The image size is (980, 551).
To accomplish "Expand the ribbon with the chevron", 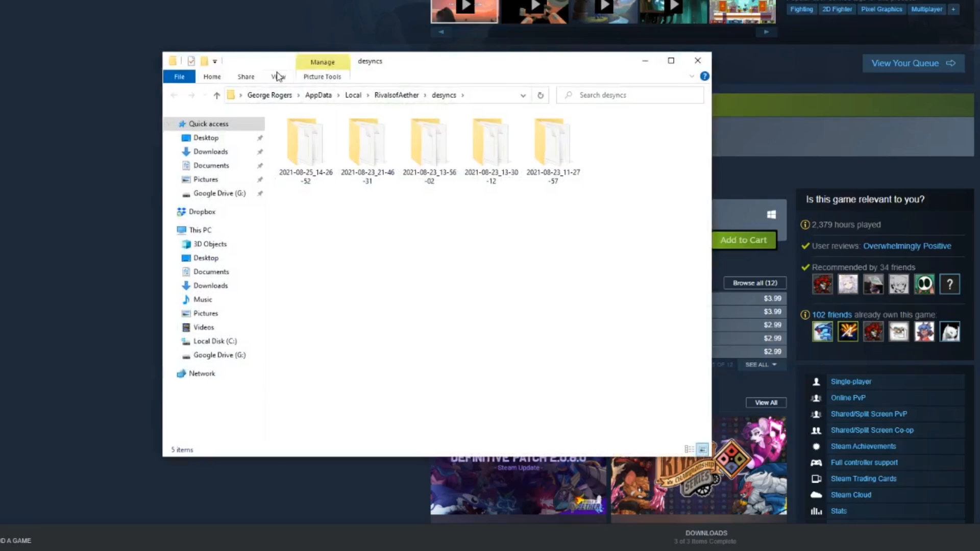I will 692,77.
